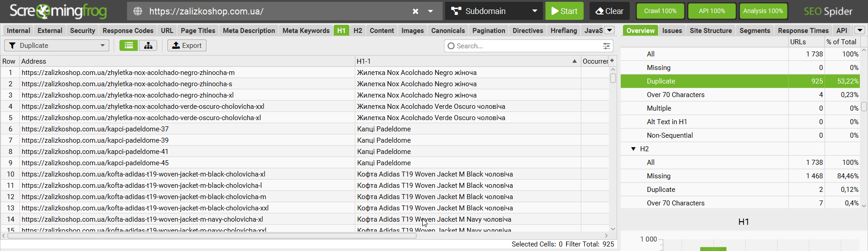Open the URL history dropdown arrow

[430, 11]
